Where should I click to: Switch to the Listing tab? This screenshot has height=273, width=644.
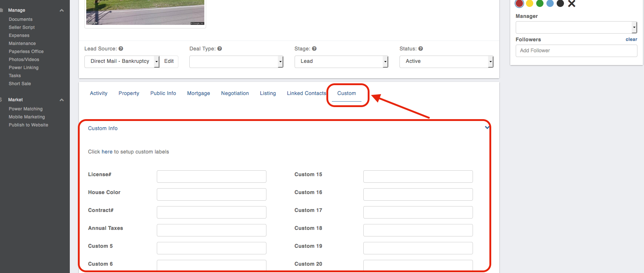tap(268, 93)
